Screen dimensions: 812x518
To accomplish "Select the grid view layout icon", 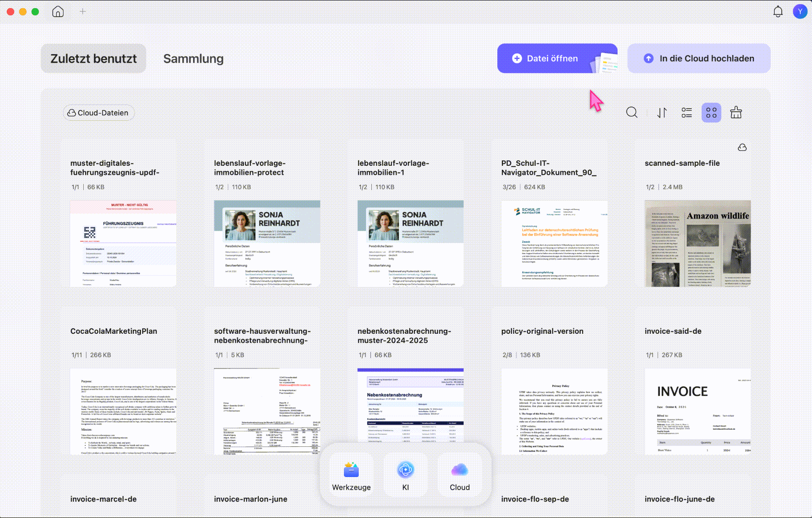I will (711, 113).
